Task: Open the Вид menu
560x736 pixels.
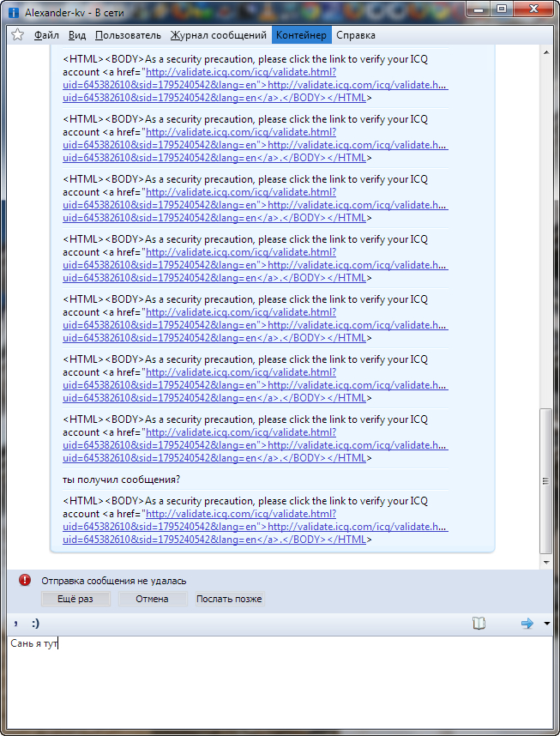Action: pyautogui.click(x=77, y=35)
